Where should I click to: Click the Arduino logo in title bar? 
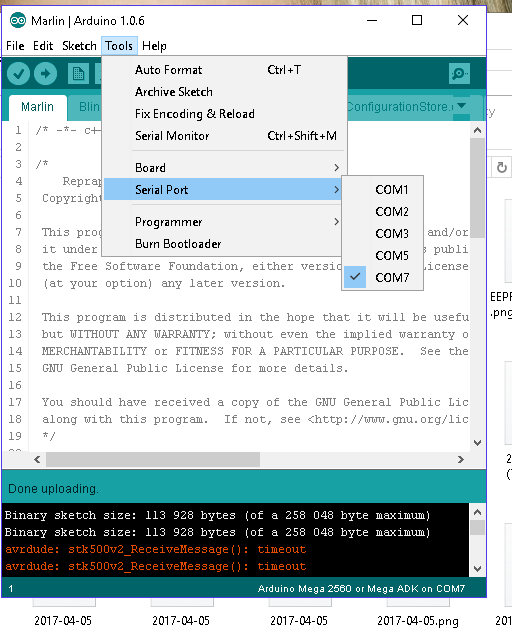pos(18,20)
